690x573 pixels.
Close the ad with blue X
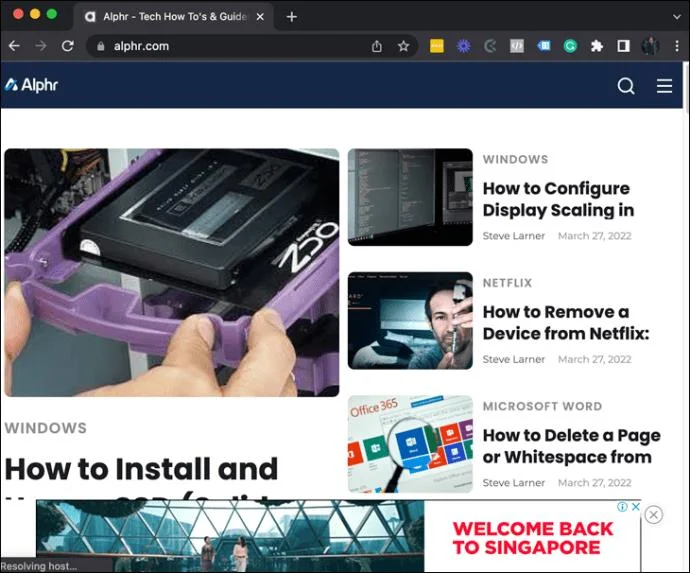[635, 507]
